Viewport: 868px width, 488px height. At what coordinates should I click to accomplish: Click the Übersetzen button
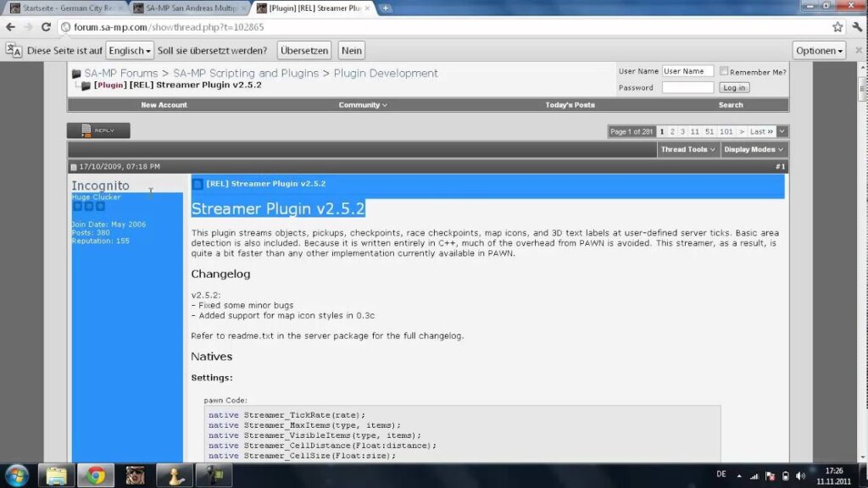(304, 50)
